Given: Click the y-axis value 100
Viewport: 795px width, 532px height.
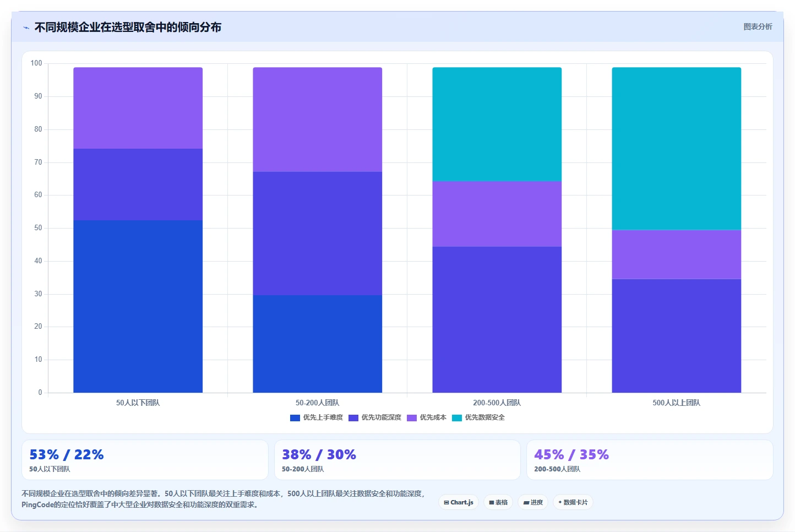Looking at the screenshot, I should pos(36,63).
